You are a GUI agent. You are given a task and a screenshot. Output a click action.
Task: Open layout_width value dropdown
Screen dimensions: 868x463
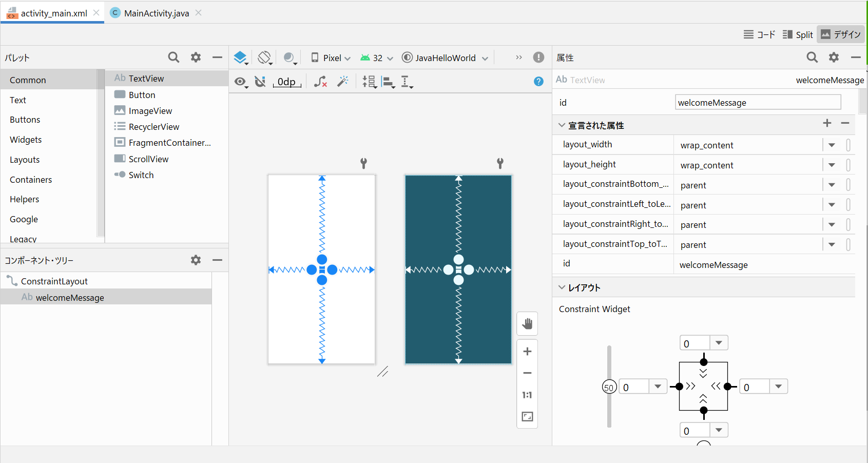tap(832, 145)
